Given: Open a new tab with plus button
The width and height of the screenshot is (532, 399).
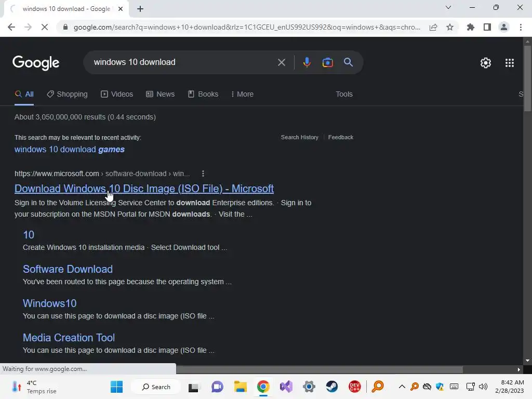Looking at the screenshot, I should 140,9.
